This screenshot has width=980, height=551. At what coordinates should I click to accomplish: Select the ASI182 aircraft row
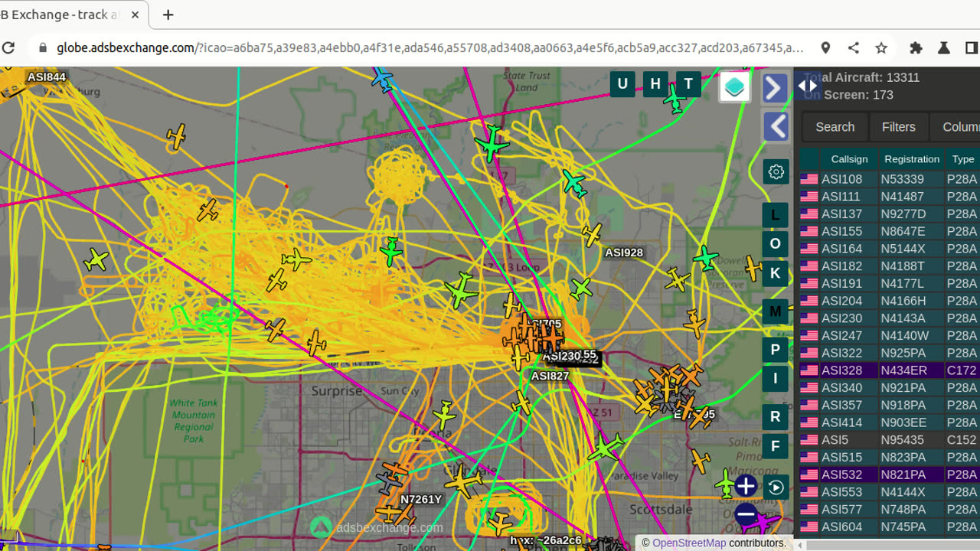click(x=889, y=266)
